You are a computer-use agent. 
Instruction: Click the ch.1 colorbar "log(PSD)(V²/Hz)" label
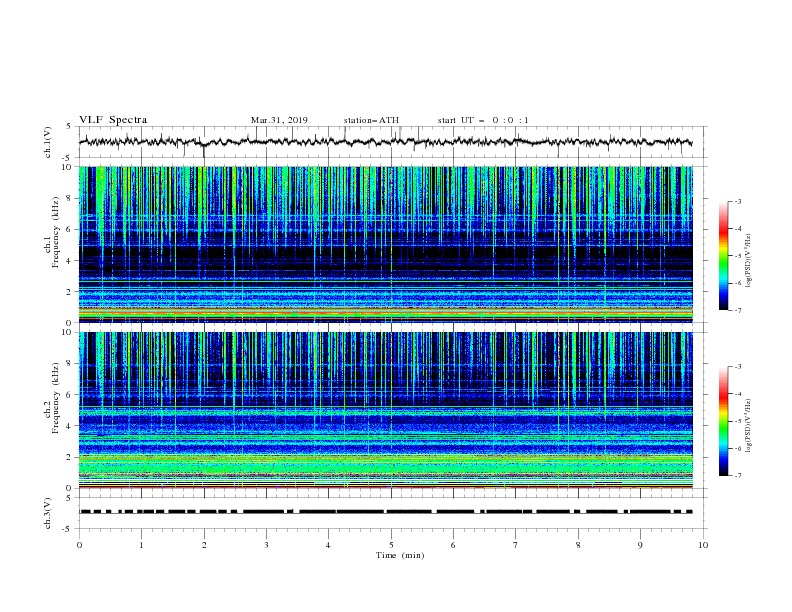(749, 261)
